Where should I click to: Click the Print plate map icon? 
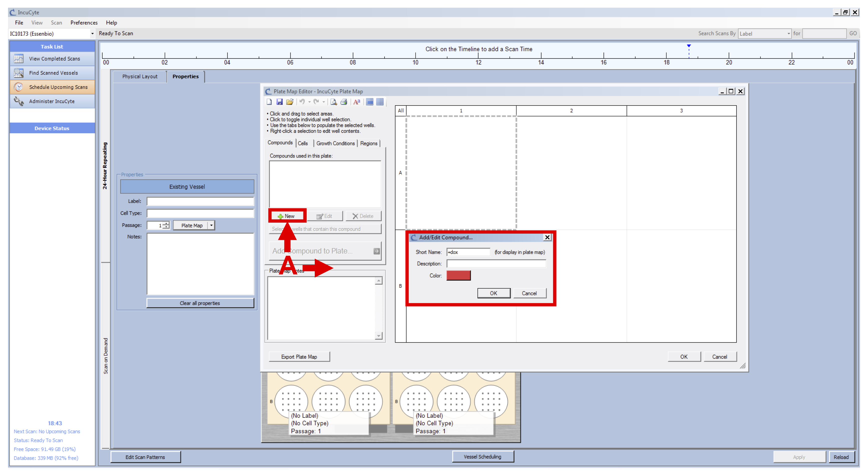(x=344, y=102)
